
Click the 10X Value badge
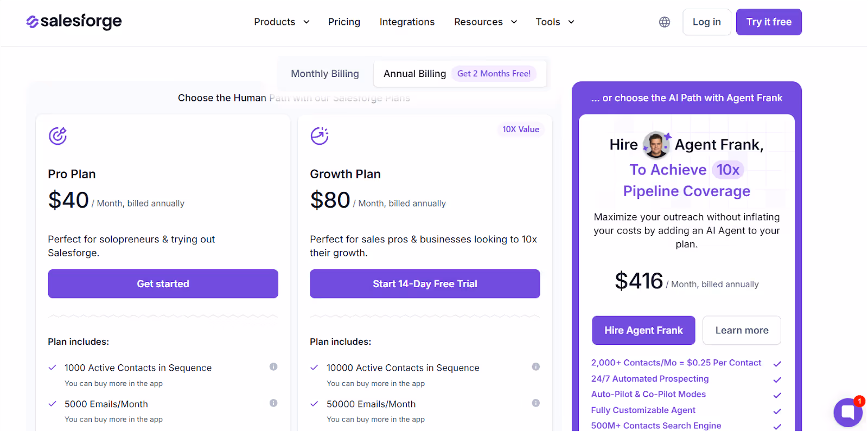[x=521, y=130]
